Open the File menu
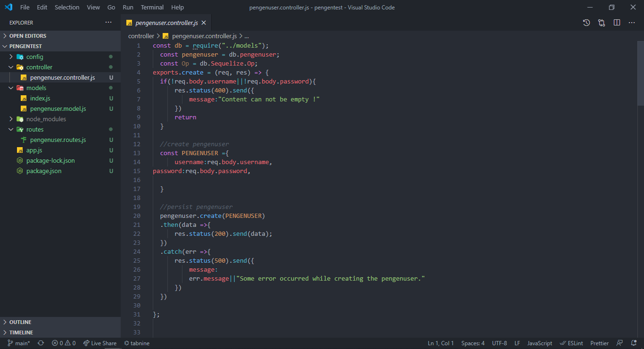The height and width of the screenshot is (349, 644). [x=25, y=7]
